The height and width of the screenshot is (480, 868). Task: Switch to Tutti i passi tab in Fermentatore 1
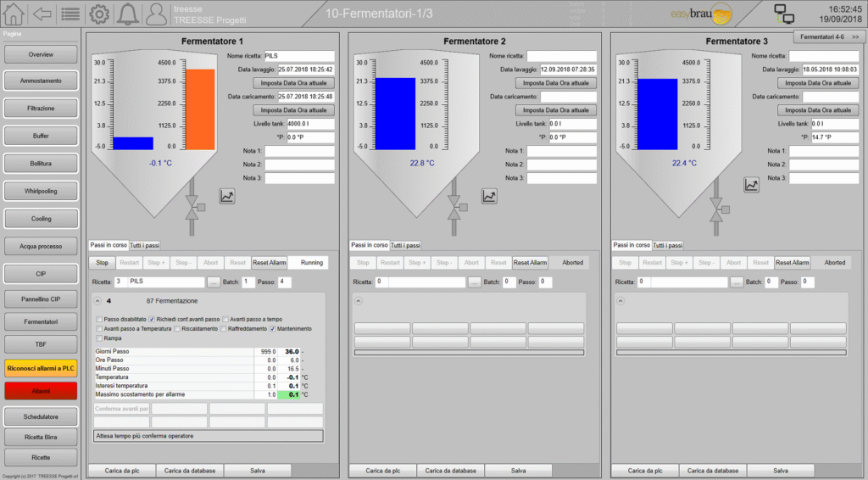click(144, 245)
